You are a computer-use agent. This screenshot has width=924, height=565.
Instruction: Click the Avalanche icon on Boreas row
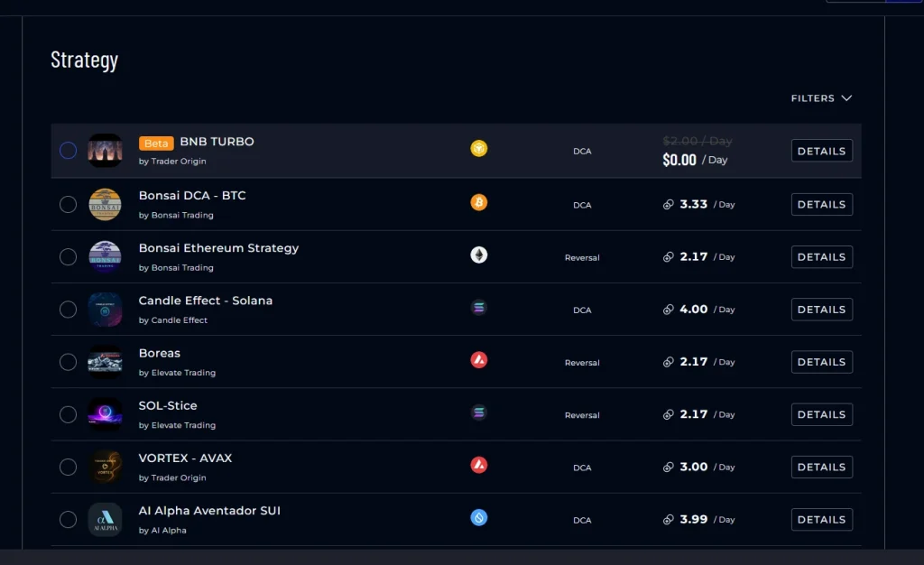point(479,361)
